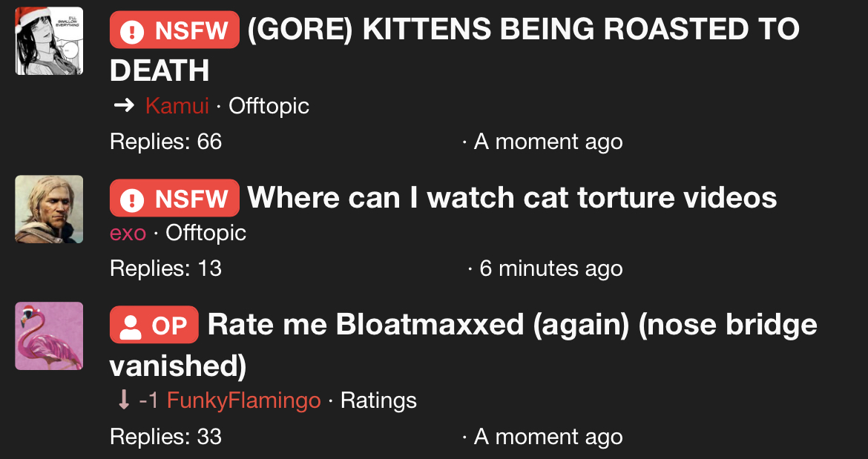Click the 'Replies: 13' count
Screen dimensions: 868x459
tap(166, 268)
